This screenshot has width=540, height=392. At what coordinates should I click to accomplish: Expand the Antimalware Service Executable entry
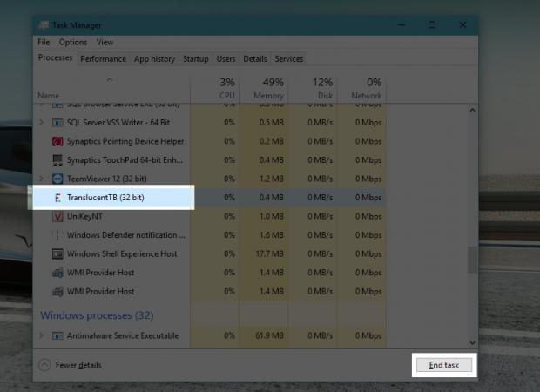point(42,335)
